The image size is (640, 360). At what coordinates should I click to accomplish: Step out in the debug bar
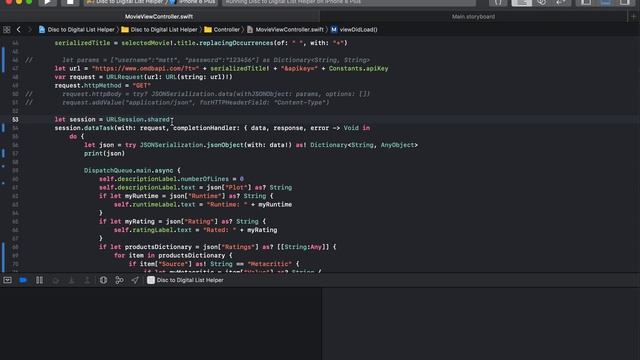pyautogui.click(x=87, y=280)
